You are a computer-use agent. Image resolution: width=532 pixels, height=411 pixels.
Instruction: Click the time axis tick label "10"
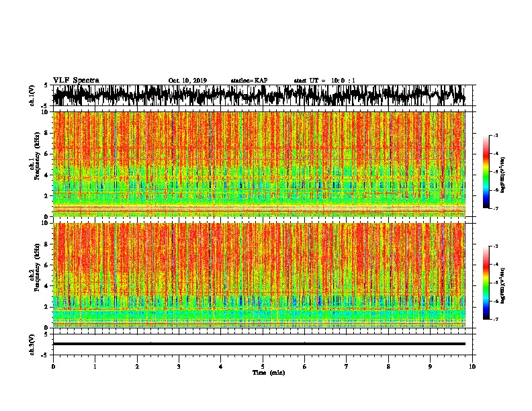click(x=472, y=367)
